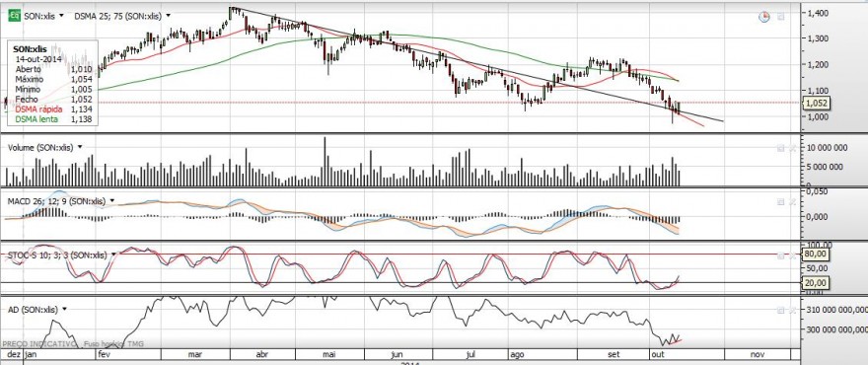Click the jan month on time axis
Screen dimensions: 868x365
click(31, 354)
